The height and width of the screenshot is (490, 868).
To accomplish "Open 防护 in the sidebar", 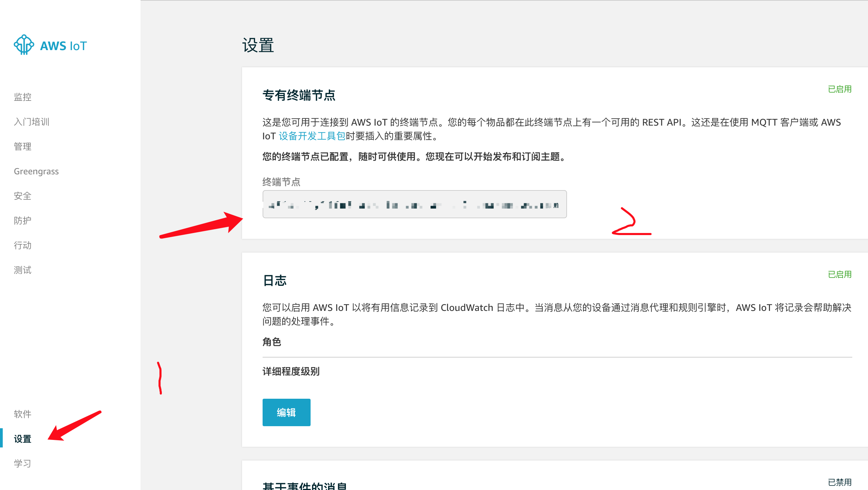I will (x=22, y=221).
